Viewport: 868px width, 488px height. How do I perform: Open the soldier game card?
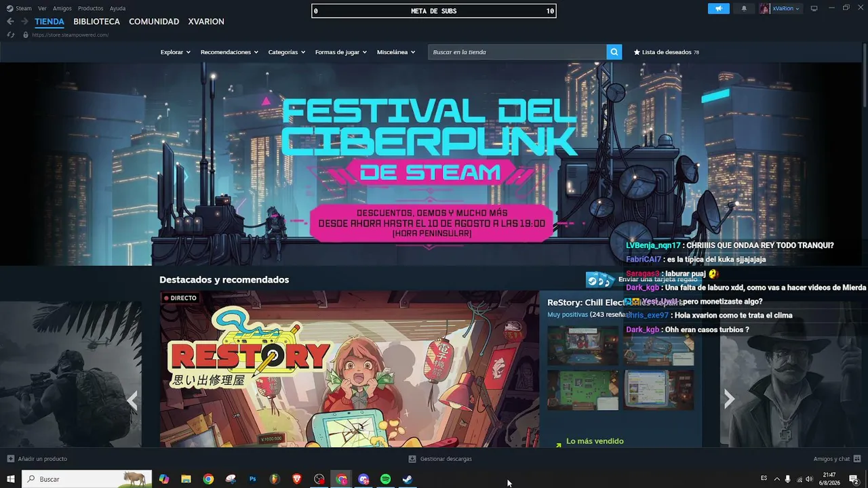(71, 375)
